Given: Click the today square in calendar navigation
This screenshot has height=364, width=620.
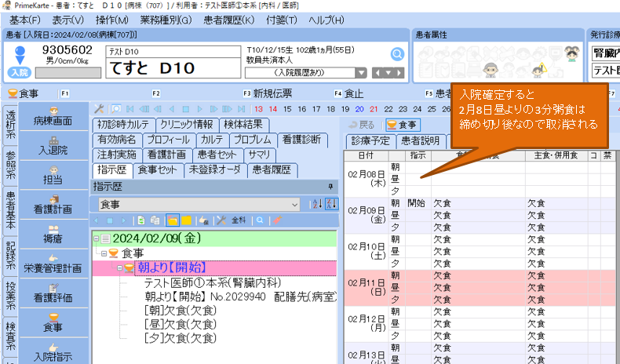Looking at the screenshot, I should pos(185,109).
